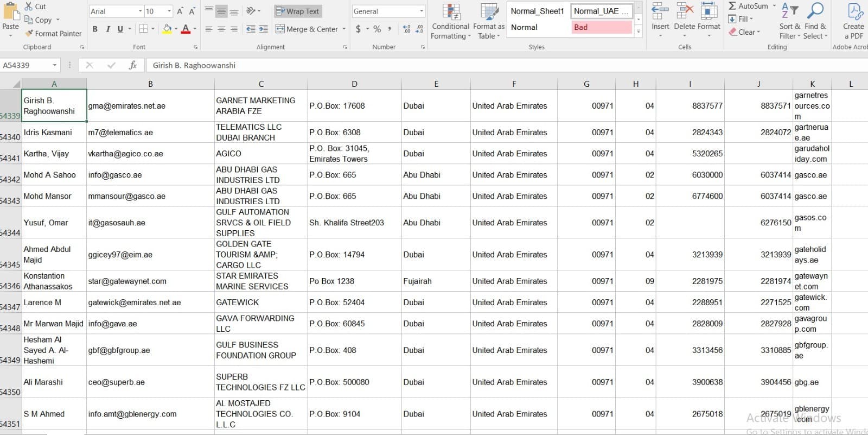Select the Normal_UAE cell style

pyautogui.click(x=601, y=11)
